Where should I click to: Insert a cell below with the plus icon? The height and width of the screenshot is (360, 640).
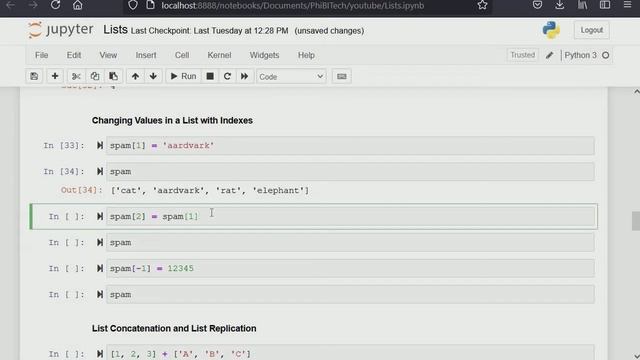point(55,76)
